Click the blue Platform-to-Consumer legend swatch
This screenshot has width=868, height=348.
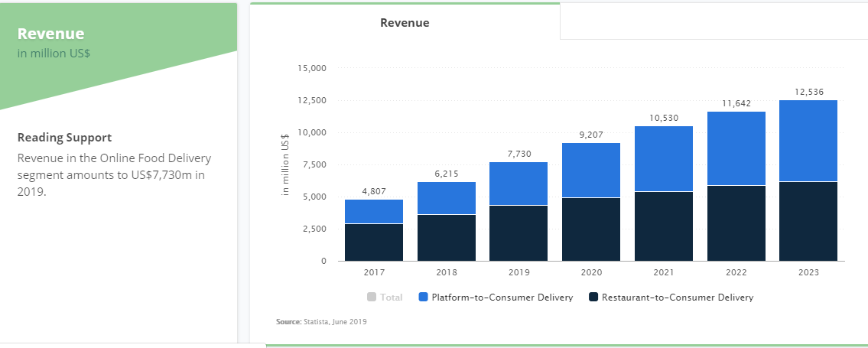coord(424,298)
